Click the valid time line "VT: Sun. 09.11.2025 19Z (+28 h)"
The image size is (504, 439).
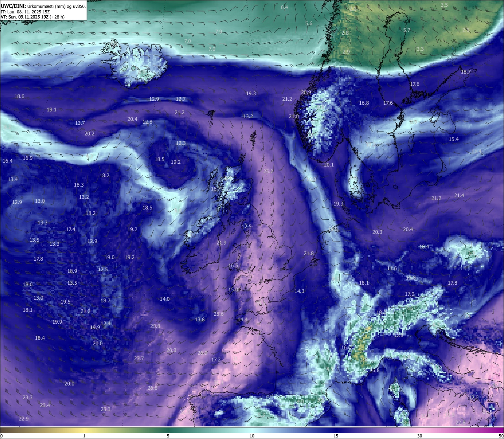33,17
